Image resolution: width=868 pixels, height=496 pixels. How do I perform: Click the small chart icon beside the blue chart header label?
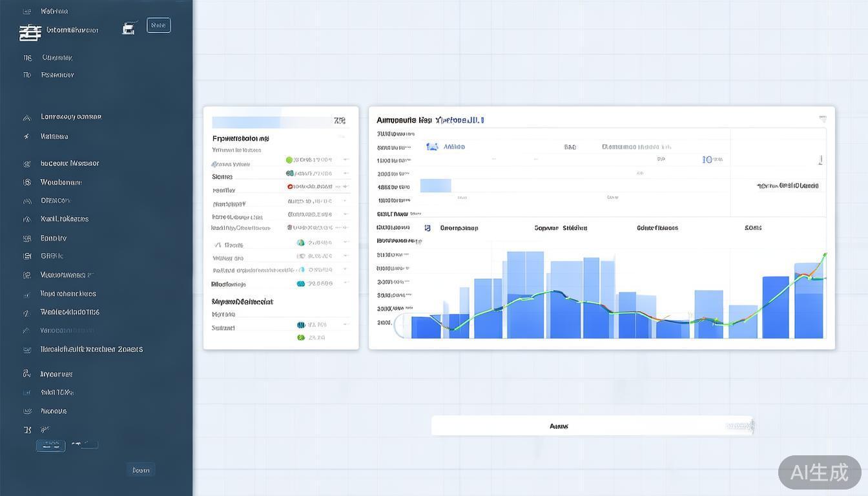432,147
